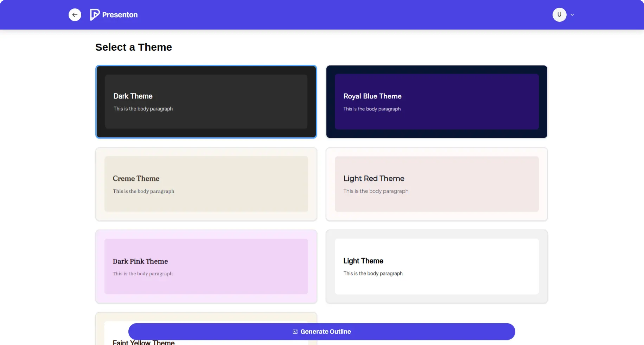Expand the user menu chevron

coord(572,15)
